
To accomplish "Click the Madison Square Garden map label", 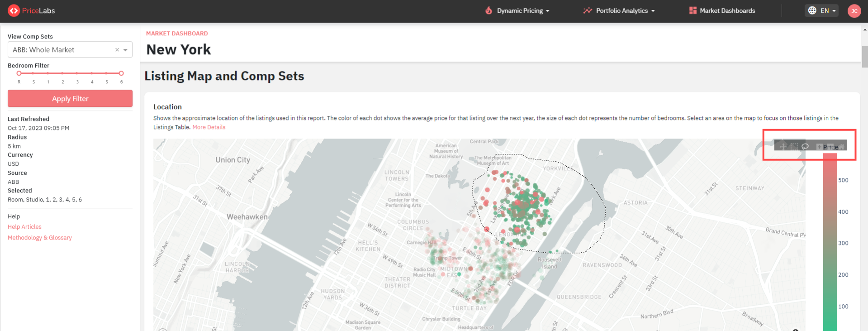I will point(363,325).
